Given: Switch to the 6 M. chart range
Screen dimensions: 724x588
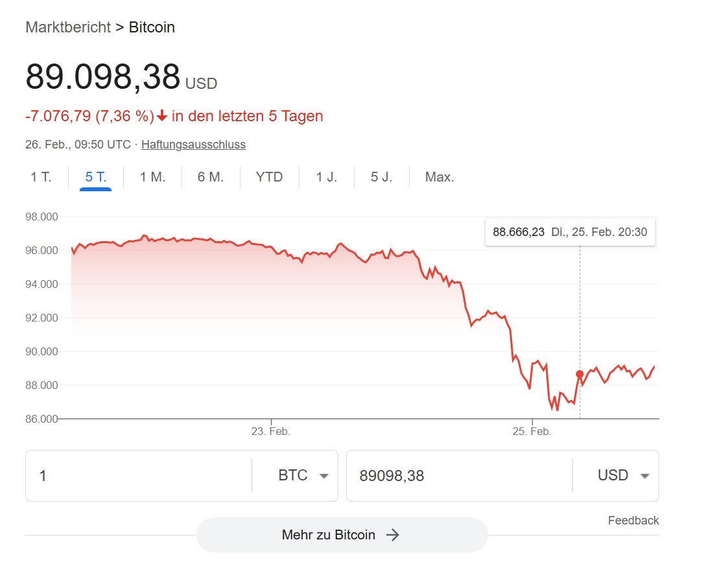Looking at the screenshot, I should pyautogui.click(x=211, y=177).
